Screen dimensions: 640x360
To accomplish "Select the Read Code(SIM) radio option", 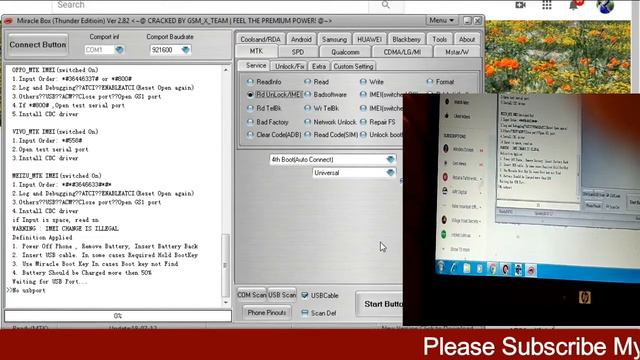I will coord(331,135).
